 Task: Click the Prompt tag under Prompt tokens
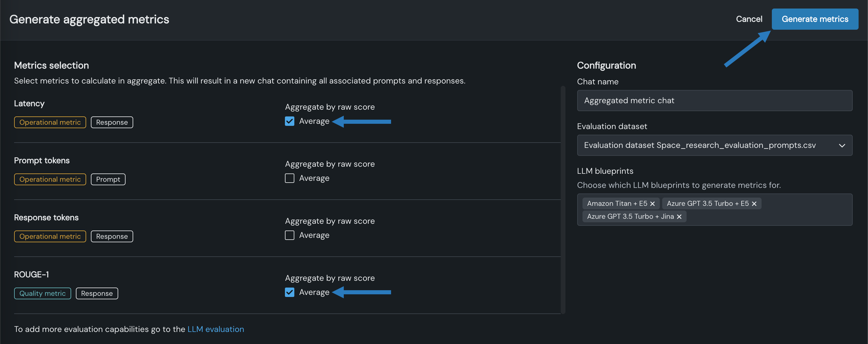click(x=108, y=179)
